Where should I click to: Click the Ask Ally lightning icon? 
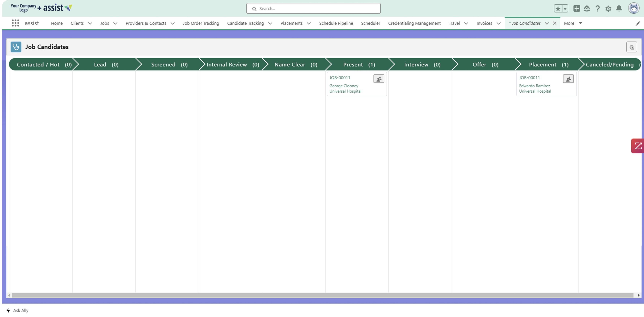click(x=8, y=310)
